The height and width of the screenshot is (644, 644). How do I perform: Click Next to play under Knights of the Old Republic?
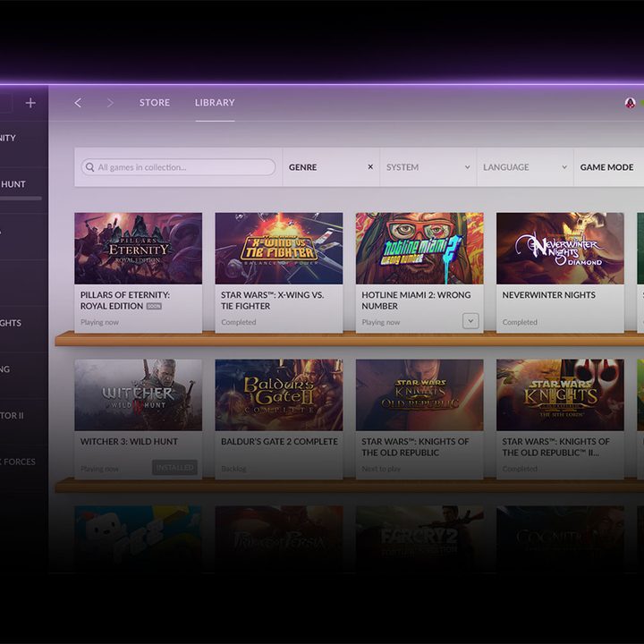pyautogui.click(x=381, y=469)
